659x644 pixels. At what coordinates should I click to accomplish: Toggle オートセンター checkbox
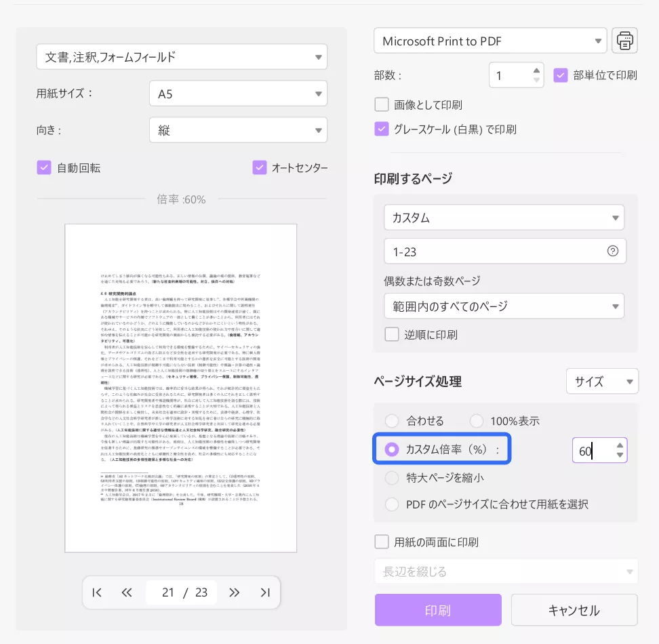point(259,167)
